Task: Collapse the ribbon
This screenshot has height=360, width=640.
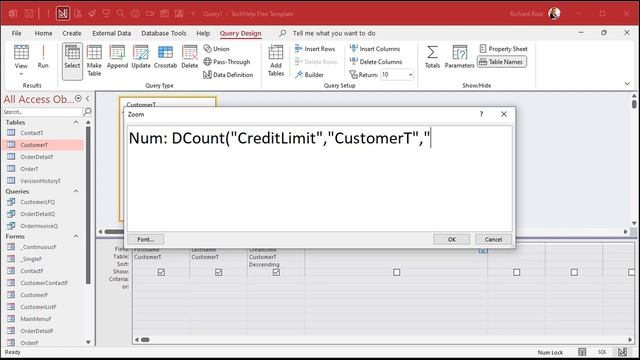Action: 627,84
